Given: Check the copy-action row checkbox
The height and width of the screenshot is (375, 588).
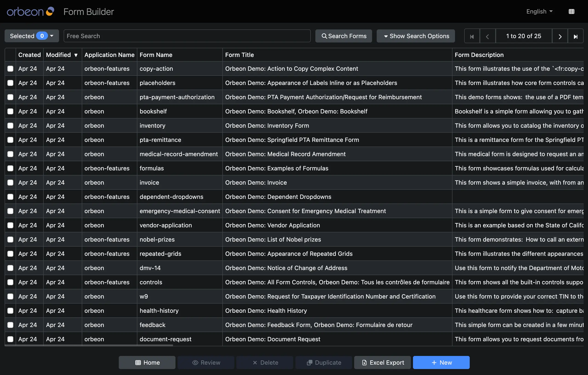Looking at the screenshot, I should coord(10,69).
